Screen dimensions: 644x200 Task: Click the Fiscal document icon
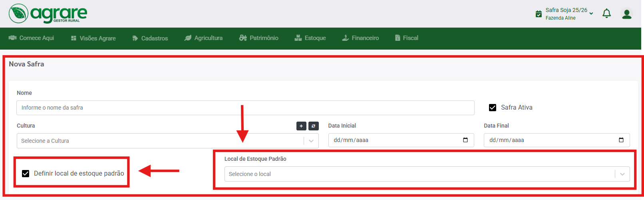coord(398,38)
